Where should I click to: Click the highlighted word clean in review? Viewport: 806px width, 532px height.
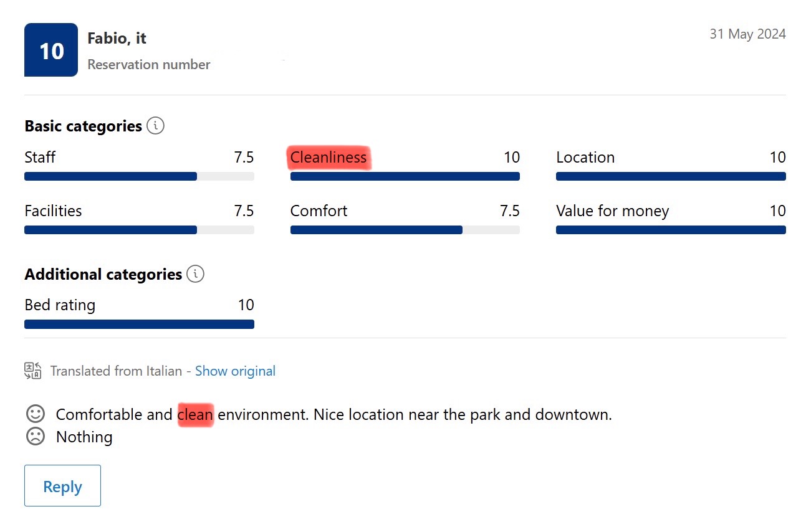click(x=196, y=414)
